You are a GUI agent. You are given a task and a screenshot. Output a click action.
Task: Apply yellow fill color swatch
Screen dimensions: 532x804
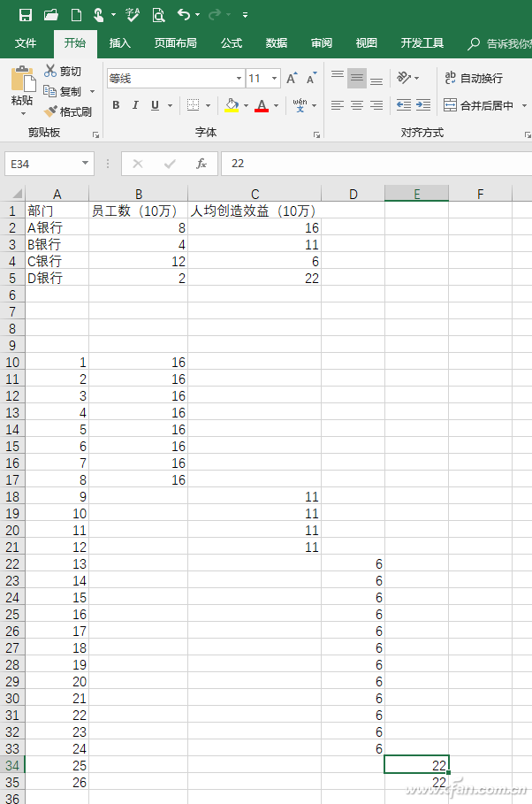(x=232, y=105)
